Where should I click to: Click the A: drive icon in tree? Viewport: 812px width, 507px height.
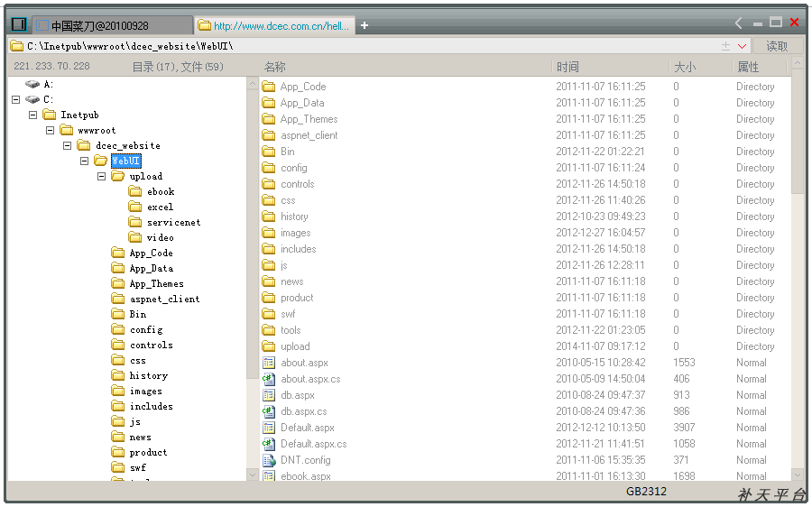click(32, 84)
